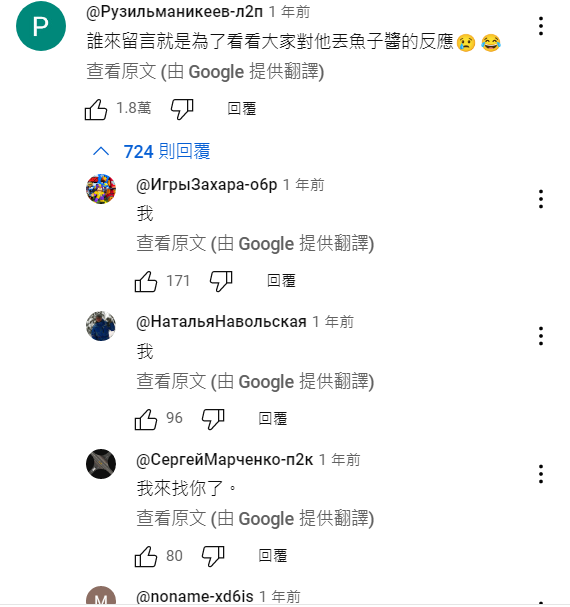Screen dimensions: 570x607
Task: Open the @НатальяНавольская channel link
Action: (221, 322)
